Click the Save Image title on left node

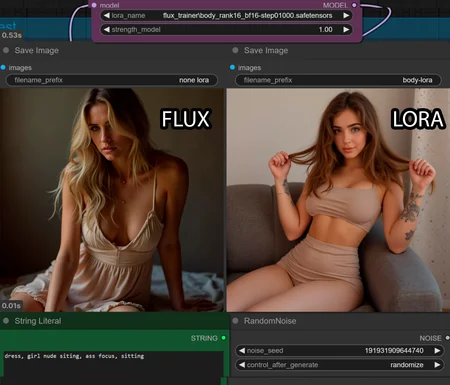click(37, 51)
